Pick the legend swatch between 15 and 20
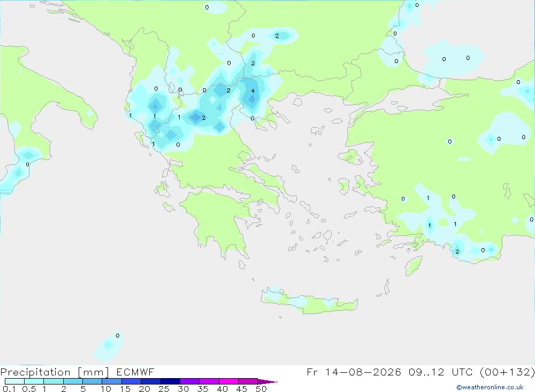Viewport: 535px width, 392px height. point(131,381)
